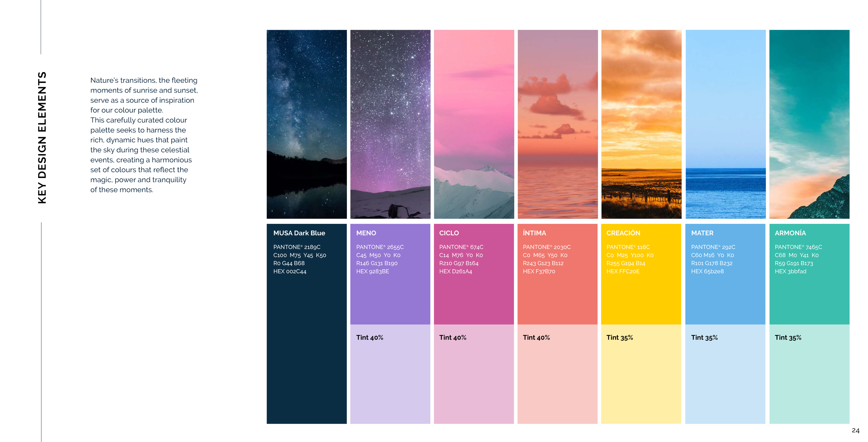Click the pink mountain sunset photo
Viewport: 868px width, 442px height.
[x=474, y=124]
